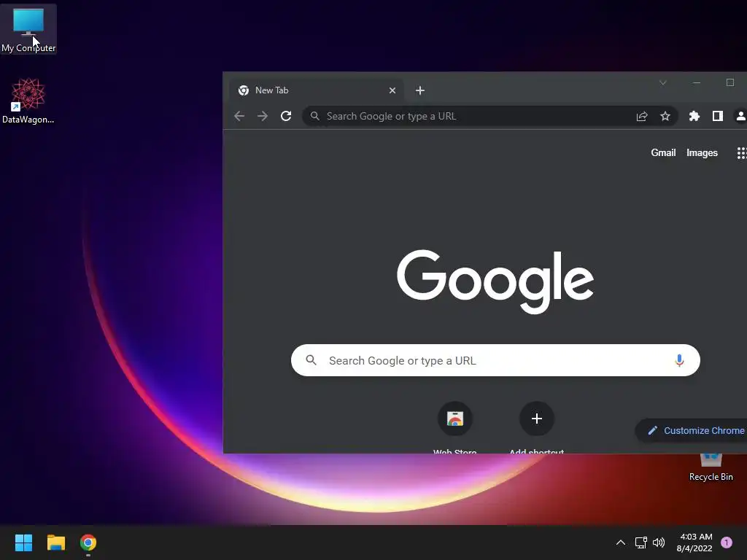Screen dimensions: 747x560
Task: Maximize the Chrome window
Action: 729,83
